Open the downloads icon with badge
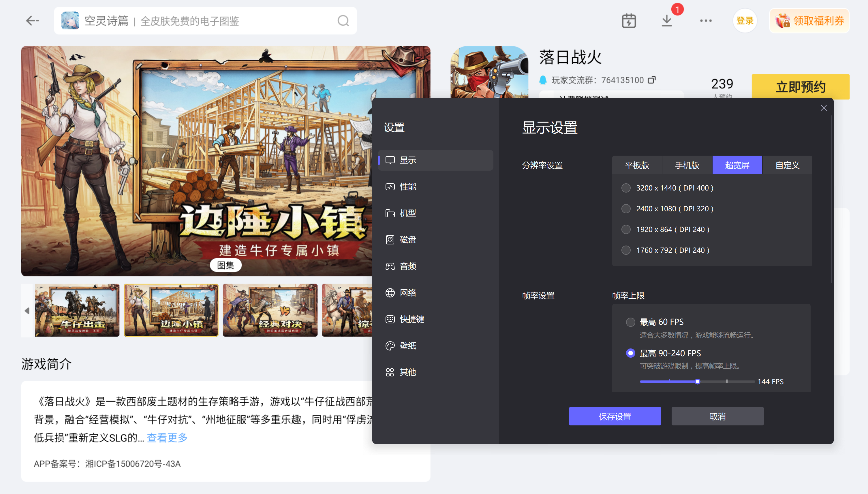Screen dimensions: 868x494 tap(667, 21)
